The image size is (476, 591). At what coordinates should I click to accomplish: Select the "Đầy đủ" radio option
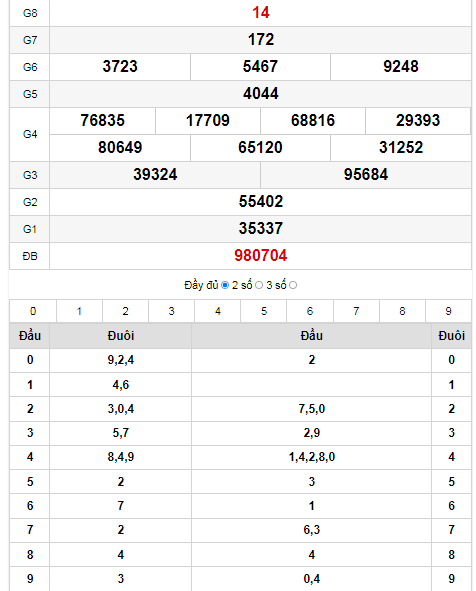coord(225,285)
